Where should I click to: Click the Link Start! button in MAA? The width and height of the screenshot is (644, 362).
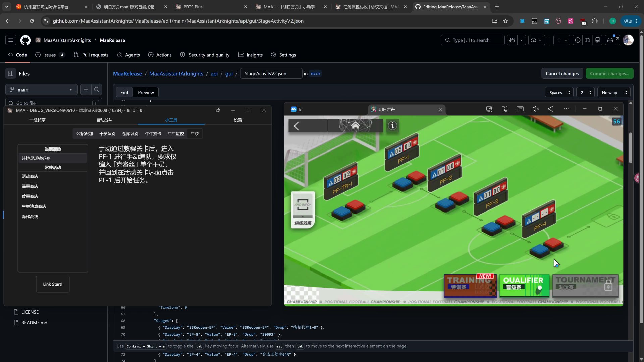tap(53, 284)
